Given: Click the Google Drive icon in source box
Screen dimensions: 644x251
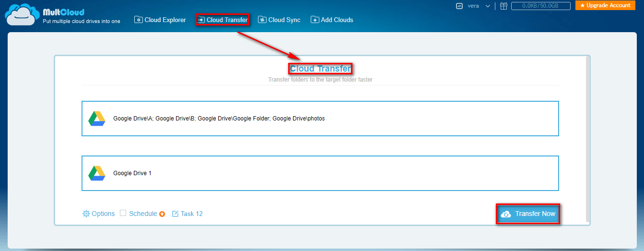Looking at the screenshot, I should click(x=97, y=119).
